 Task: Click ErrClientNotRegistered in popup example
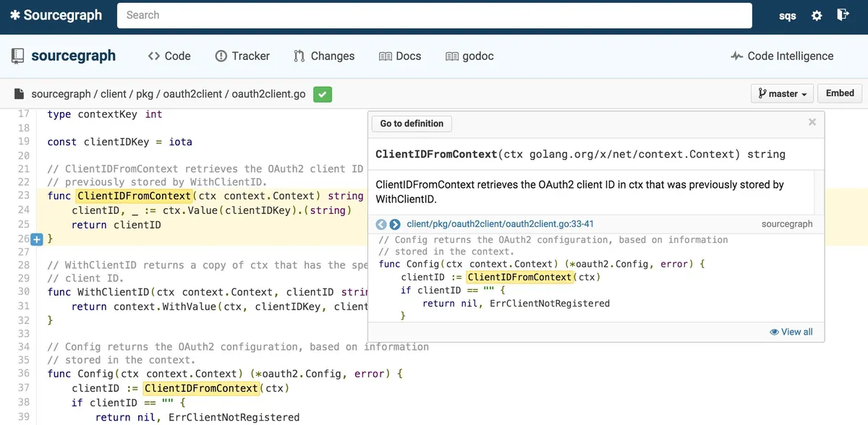point(550,304)
